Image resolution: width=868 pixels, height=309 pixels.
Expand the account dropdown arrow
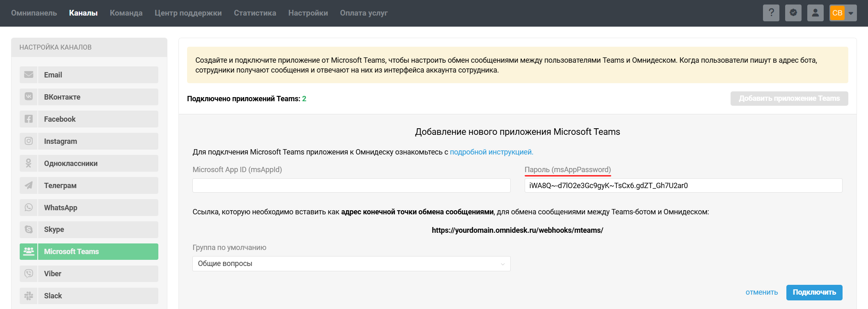[851, 13]
